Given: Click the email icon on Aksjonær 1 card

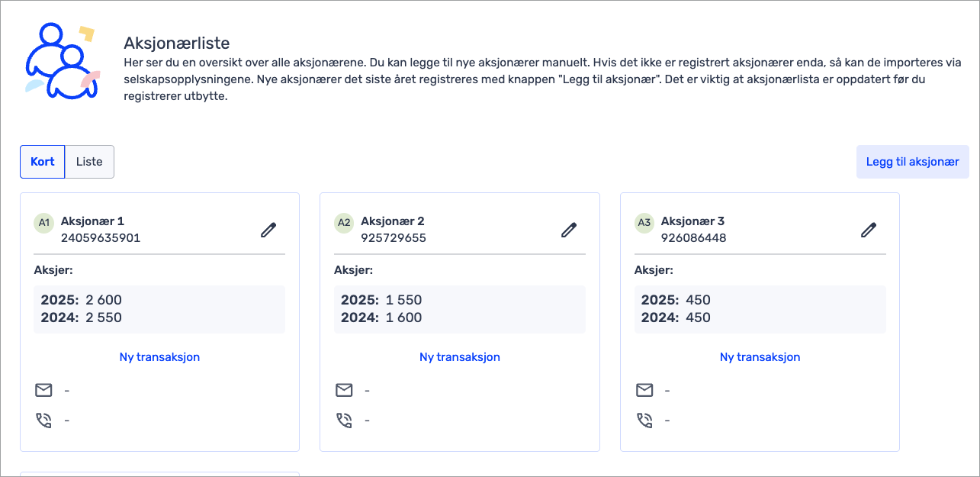Looking at the screenshot, I should coord(44,391).
